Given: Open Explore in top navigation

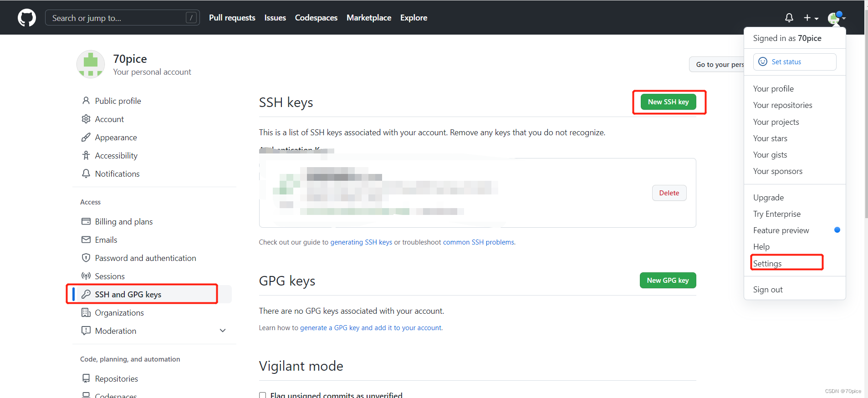Looking at the screenshot, I should (x=414, y=18).
